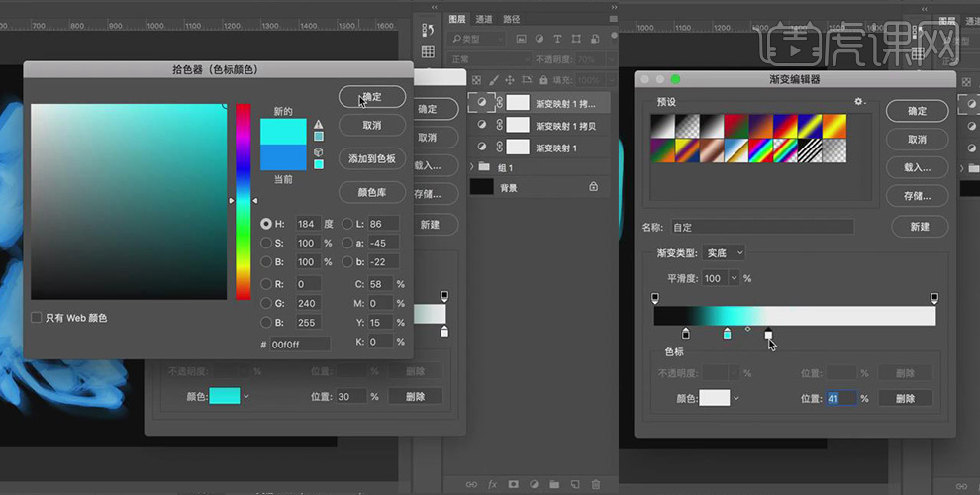Click the link layers icon in Layers panel
This screenshot has width=980, height=495.
point(472,484)
